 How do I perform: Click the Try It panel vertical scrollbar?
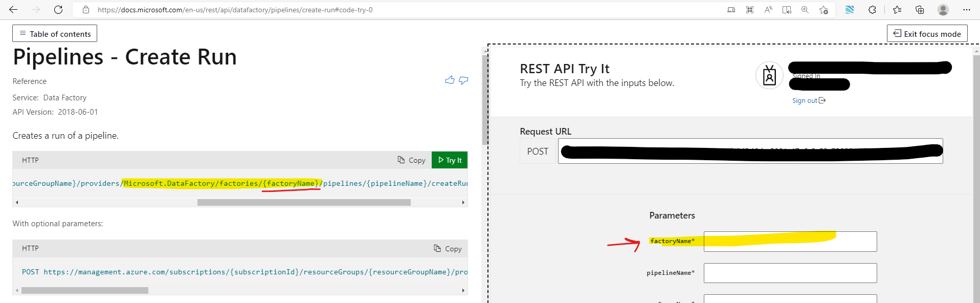coord(976,179)
